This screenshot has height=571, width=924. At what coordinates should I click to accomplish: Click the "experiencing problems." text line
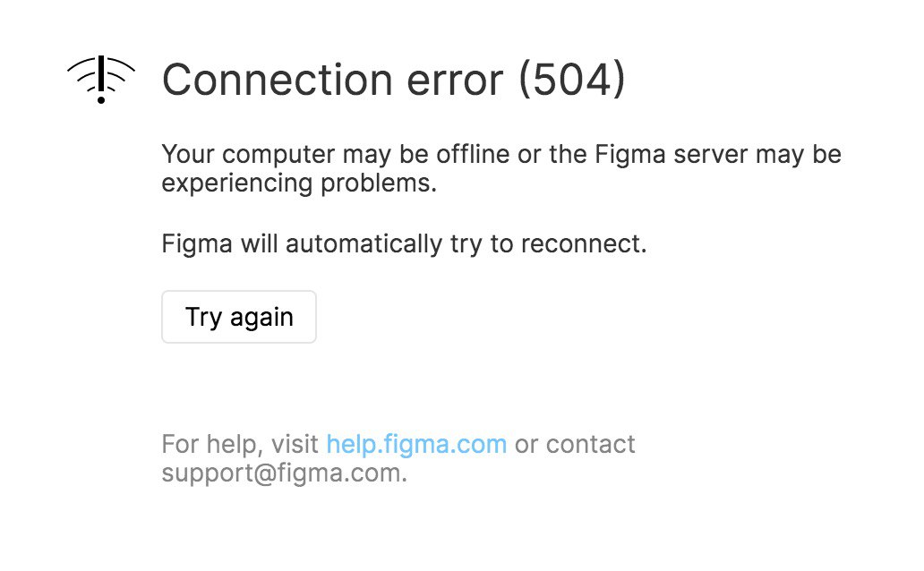click(x=299, y=183)
